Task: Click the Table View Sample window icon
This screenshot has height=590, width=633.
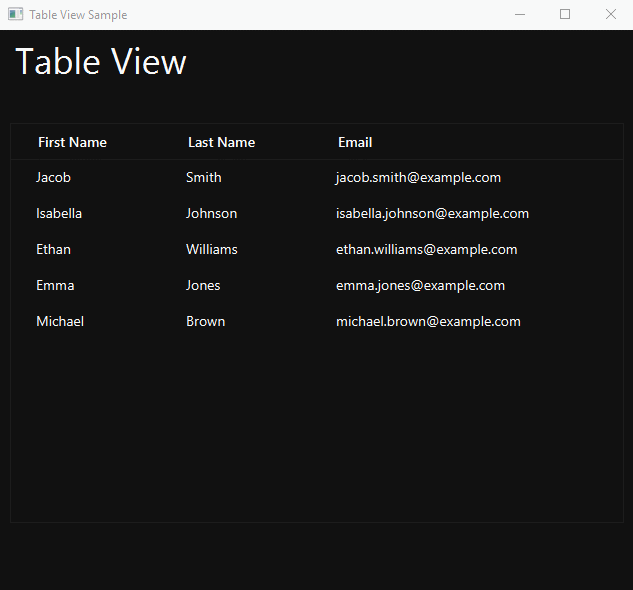Action: coord(15,15)
